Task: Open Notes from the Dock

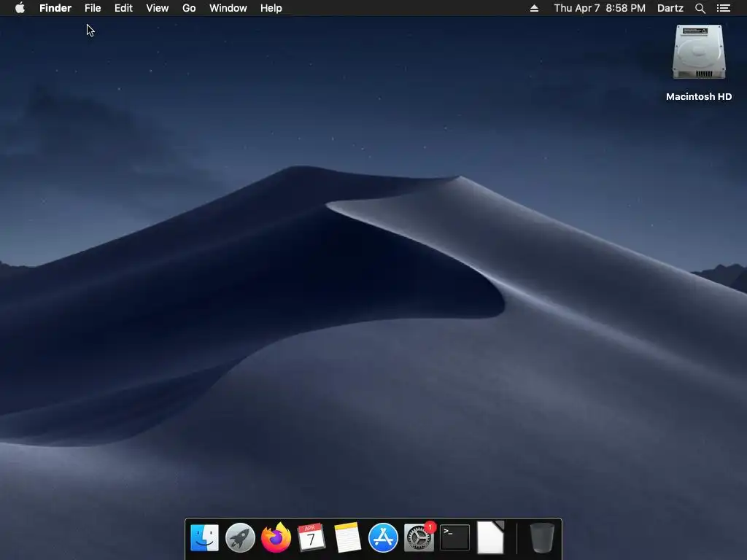Action: tap(347, 537)
